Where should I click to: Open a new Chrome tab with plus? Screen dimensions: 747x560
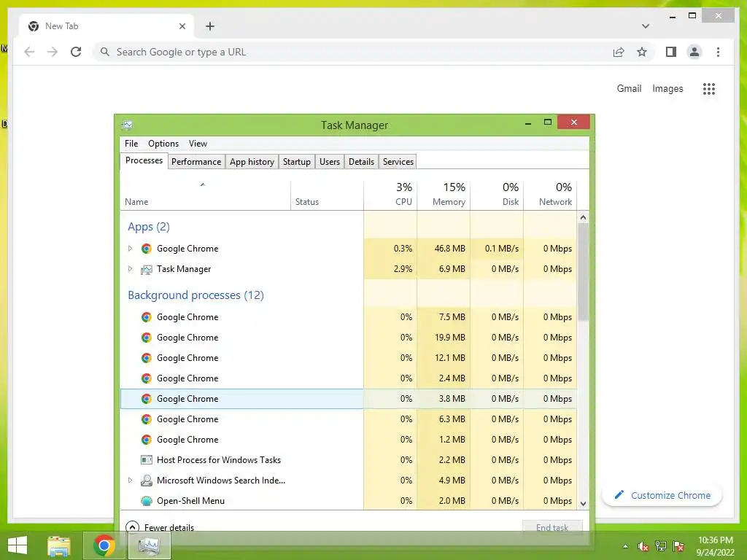(209, 26)
